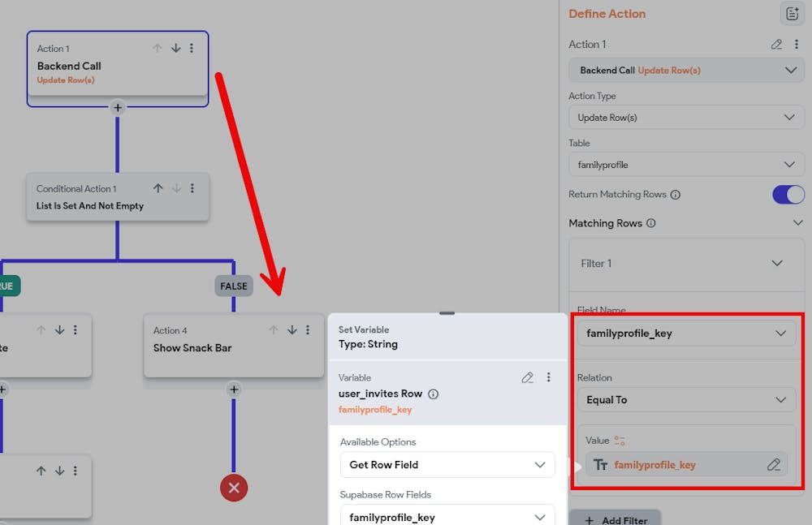Show info for user_invites Row

tap(434, 394)
